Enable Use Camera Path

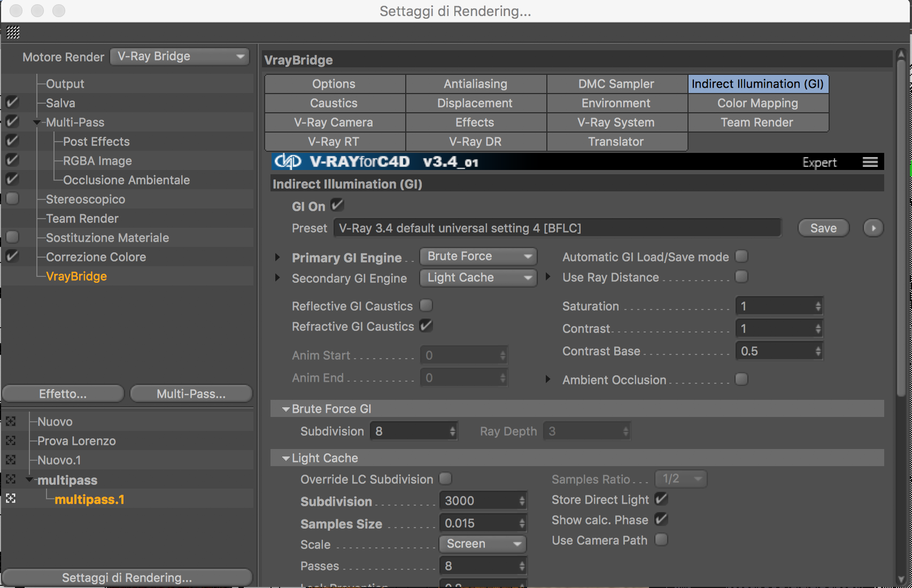661,539
